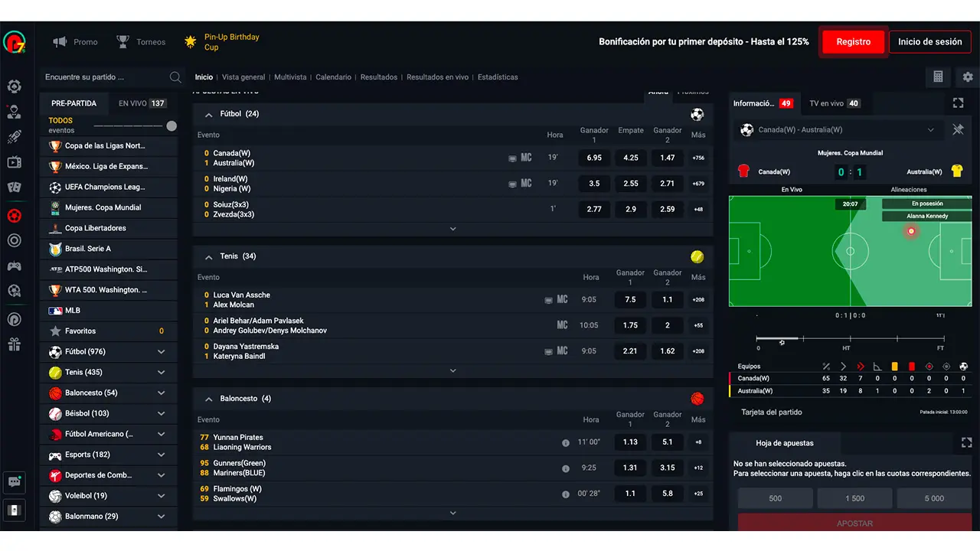Go to Vista general view
980x551 pixels.
[x=243, y=77]
